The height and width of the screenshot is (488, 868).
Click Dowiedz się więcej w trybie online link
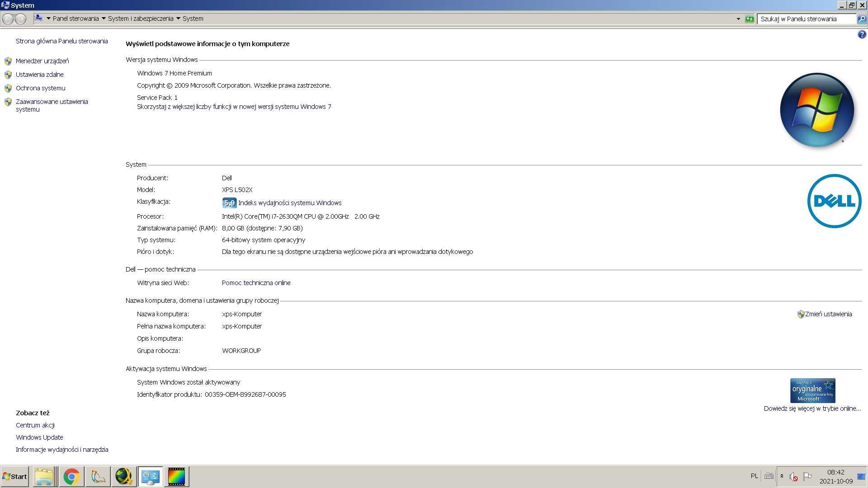coord(812,408)
